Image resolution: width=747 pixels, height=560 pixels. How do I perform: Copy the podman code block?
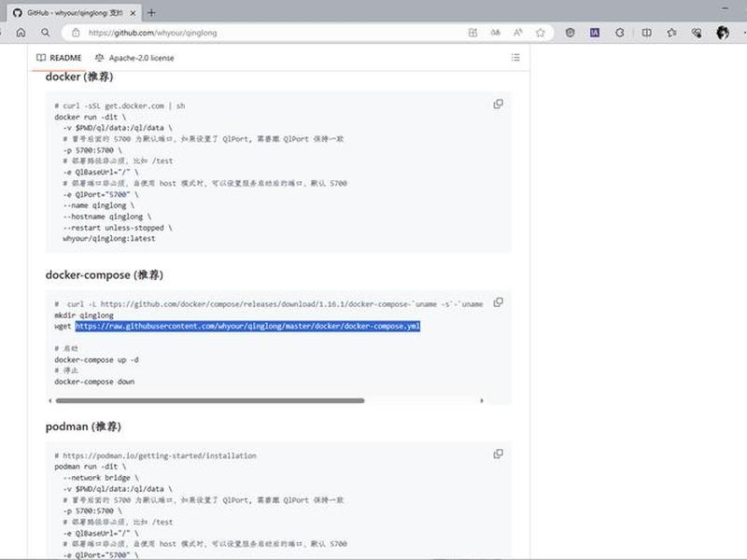[499, 454]
